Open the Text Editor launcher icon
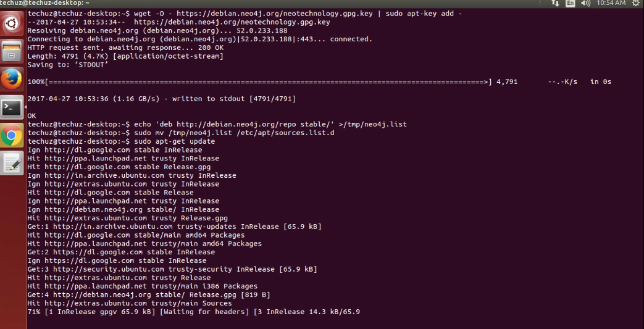Viewport: 644px width, 329px height. (12, 164)
